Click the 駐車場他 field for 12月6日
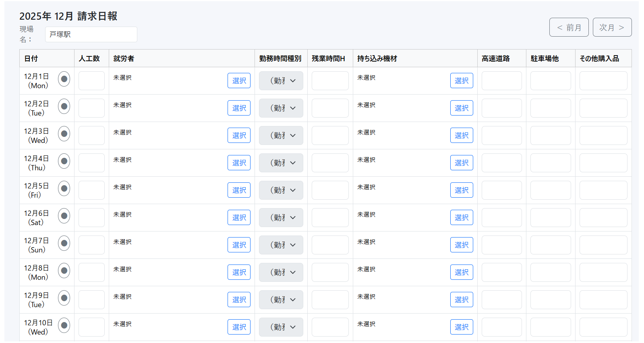The width and height of the screenshot is (644, 343). [550, 218]
